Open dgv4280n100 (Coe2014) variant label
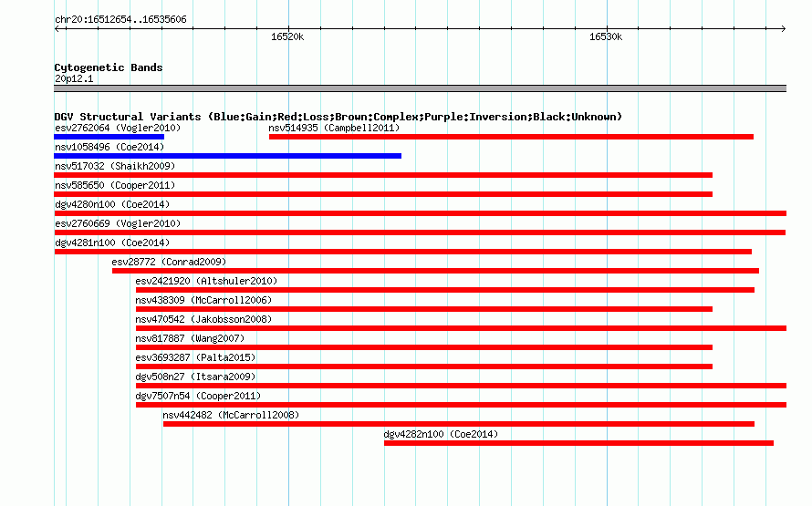Viewport: 812px width, 506px height. 112,204
